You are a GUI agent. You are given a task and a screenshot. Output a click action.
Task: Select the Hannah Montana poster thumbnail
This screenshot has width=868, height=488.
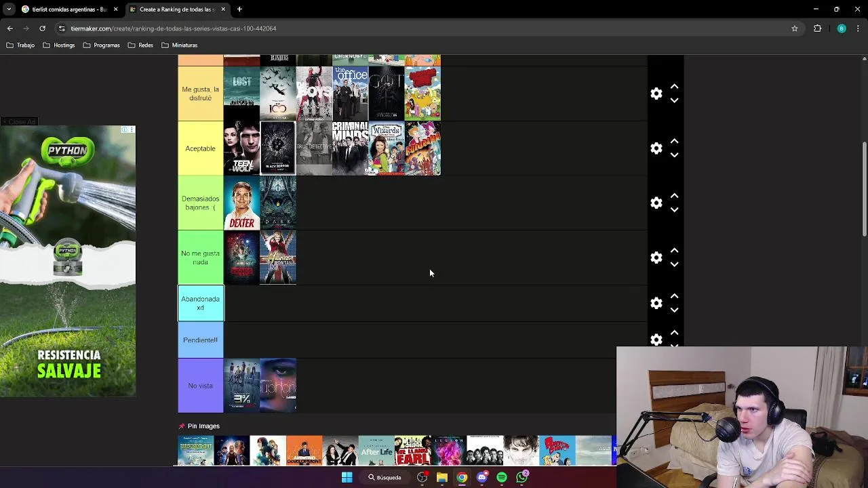coord(278,258)
